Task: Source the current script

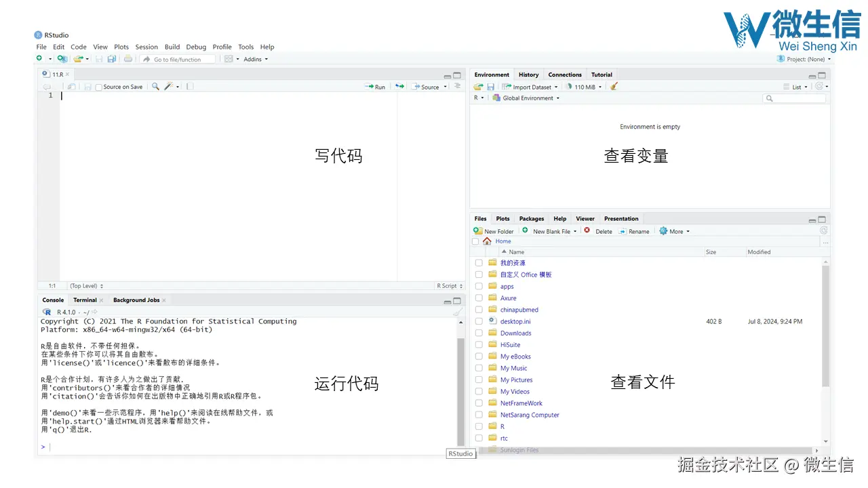Action: [x=427, y=86]
